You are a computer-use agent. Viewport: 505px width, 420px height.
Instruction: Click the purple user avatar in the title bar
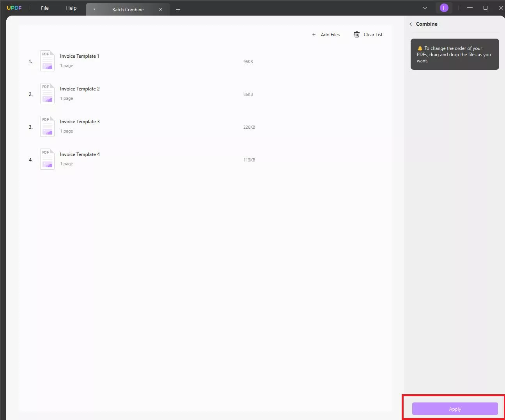(x=444, y=7)
